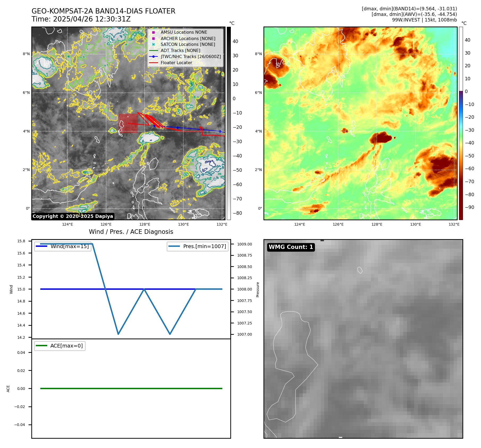Click '128°E' label under grayscale map
The width and height of the screenshot is (481, 448).
coord(145,224)
